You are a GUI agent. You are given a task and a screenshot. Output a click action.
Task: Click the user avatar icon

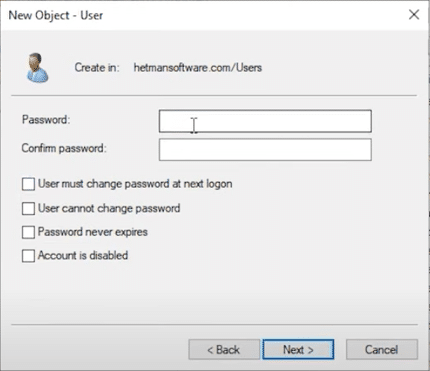(37, 68)
